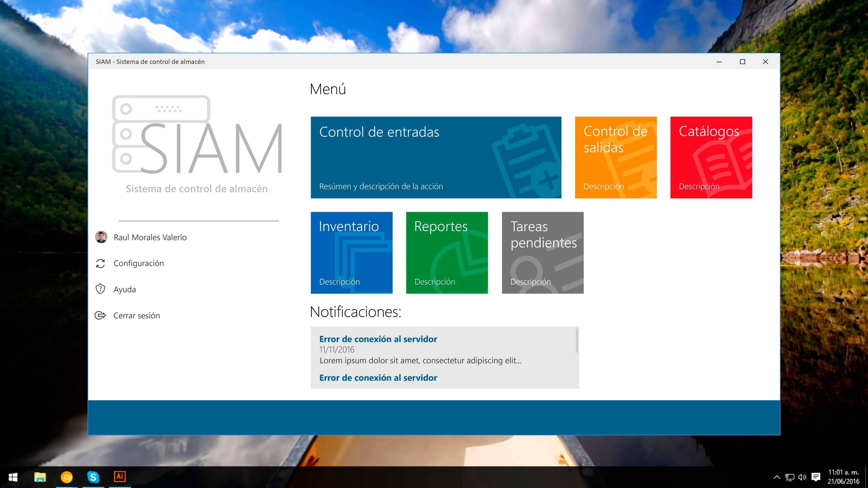Open the Control de entradas tile
Image resolution: width=868 pixels, height=488 pixels.
[436, 157]
